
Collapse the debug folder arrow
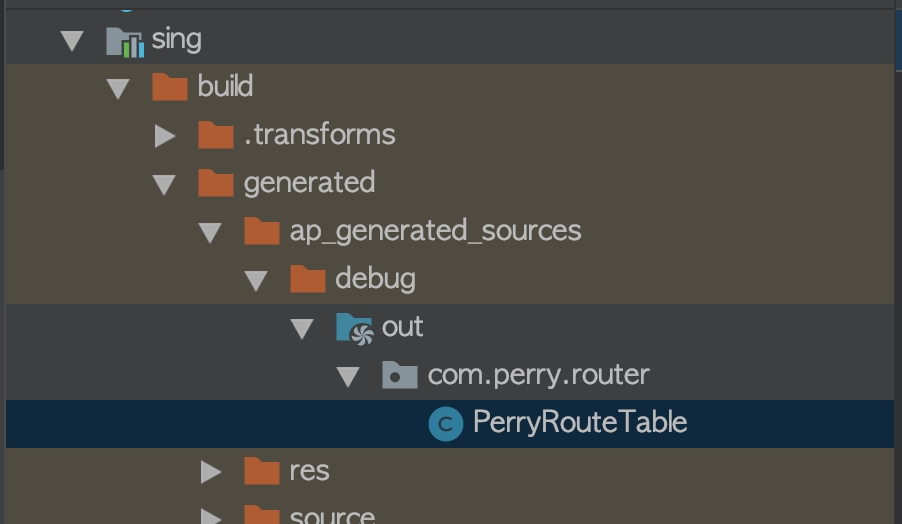256,279
